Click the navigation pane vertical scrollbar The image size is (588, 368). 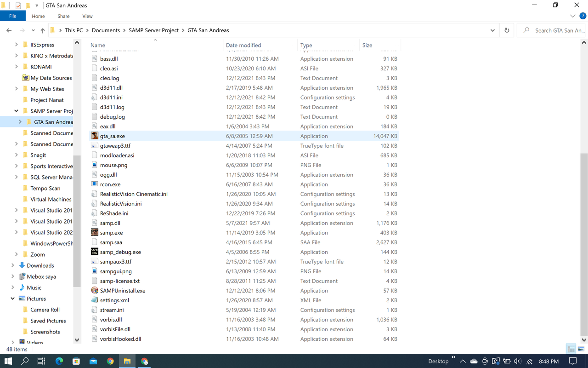coord(77,221)
